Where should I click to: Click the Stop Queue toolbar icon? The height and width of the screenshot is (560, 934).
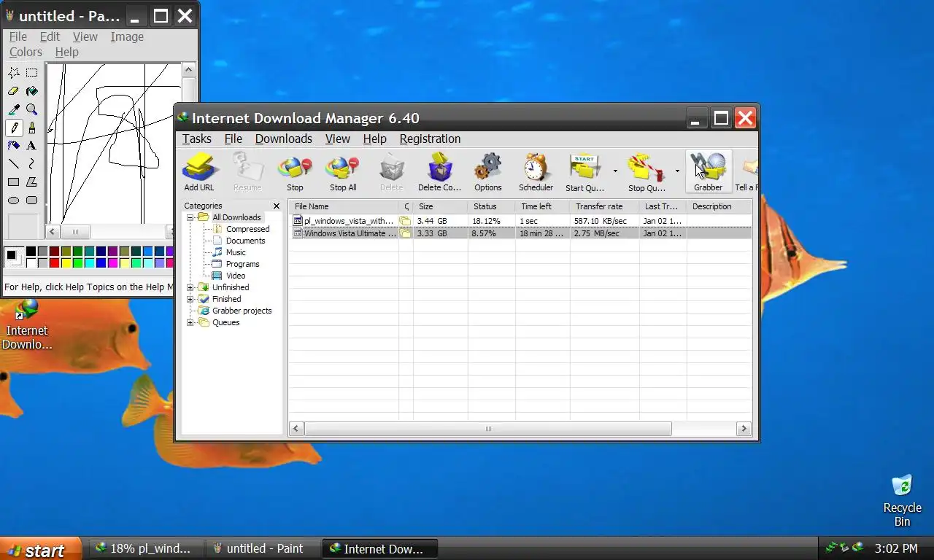click(647, 172)
